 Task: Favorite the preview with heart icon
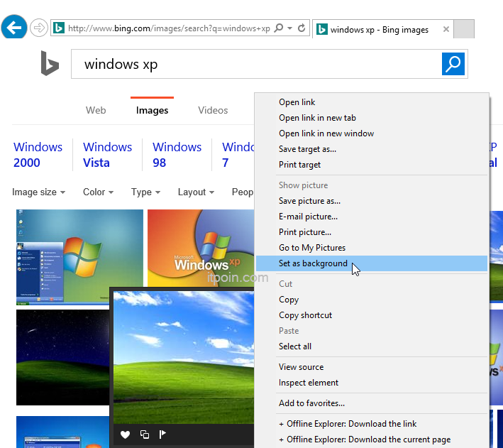click(x=125, y=435)
